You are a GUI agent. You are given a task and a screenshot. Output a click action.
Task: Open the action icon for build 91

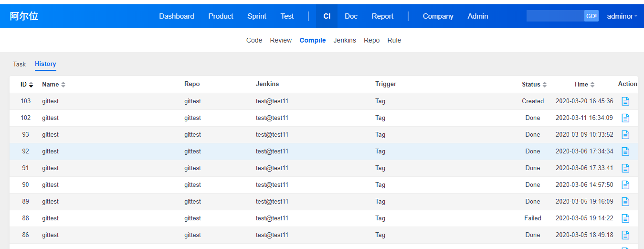click(x=625, y=168)
